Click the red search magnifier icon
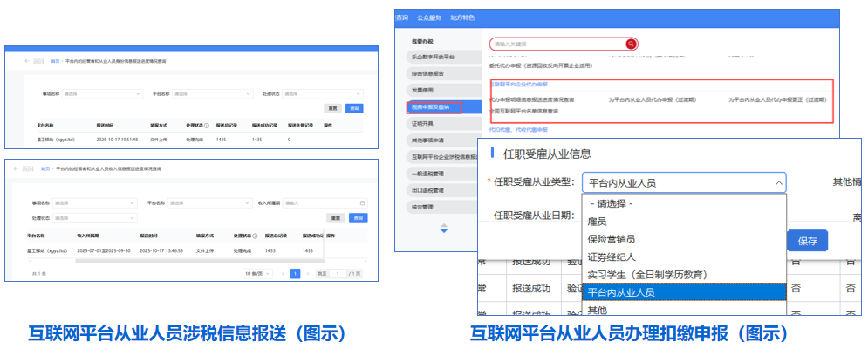 pyautogui.click(x=630, y=44)
